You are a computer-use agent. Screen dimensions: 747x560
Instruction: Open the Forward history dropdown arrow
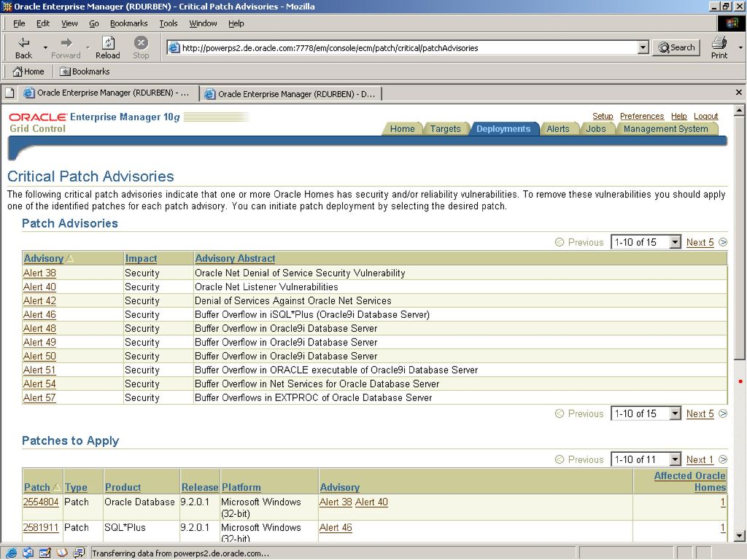tap(88, 47)
